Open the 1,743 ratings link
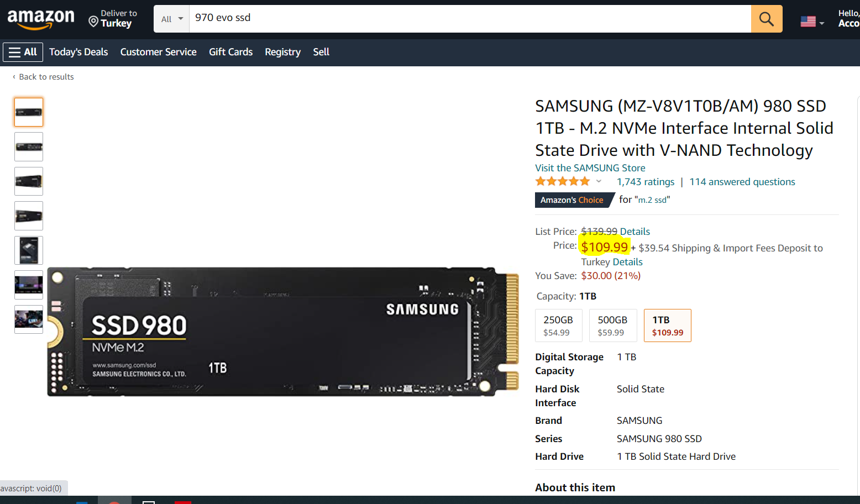 tap(646, 182)
